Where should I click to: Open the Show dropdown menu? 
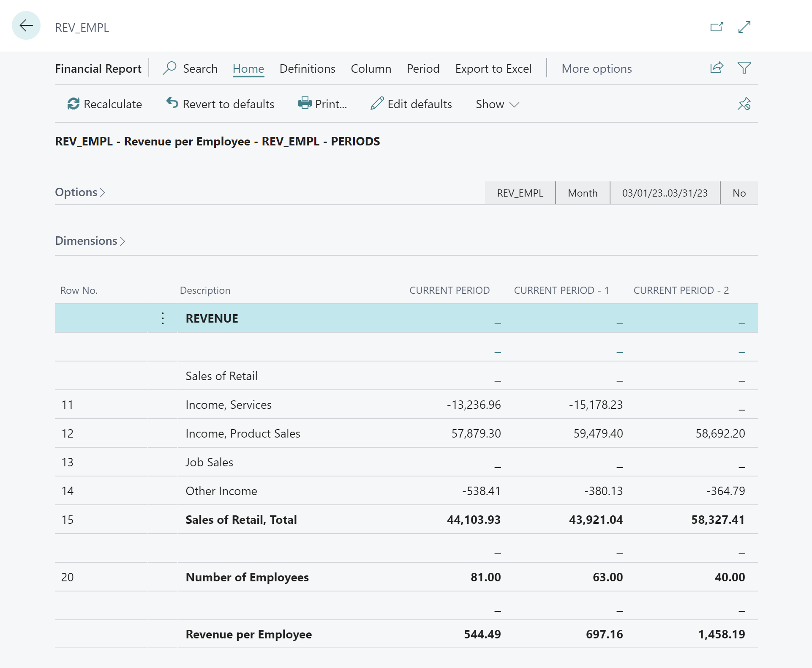496,103
